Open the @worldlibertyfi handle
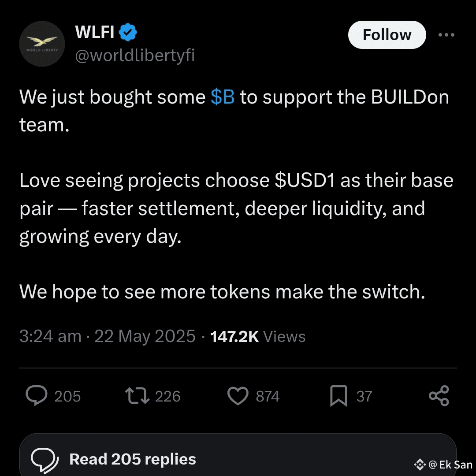Image resolution: width=476 pixels, height=476 pixels. (134, 55)
